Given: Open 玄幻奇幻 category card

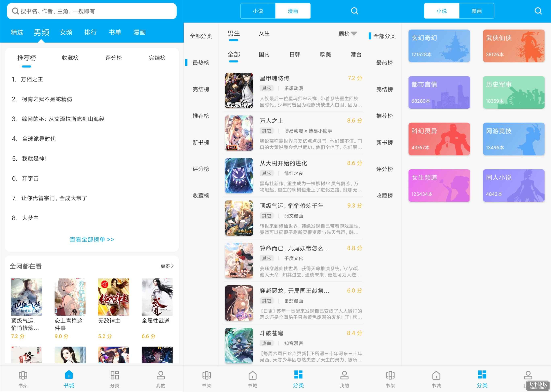Looking at the screenshot, I should tap(439, 46).
